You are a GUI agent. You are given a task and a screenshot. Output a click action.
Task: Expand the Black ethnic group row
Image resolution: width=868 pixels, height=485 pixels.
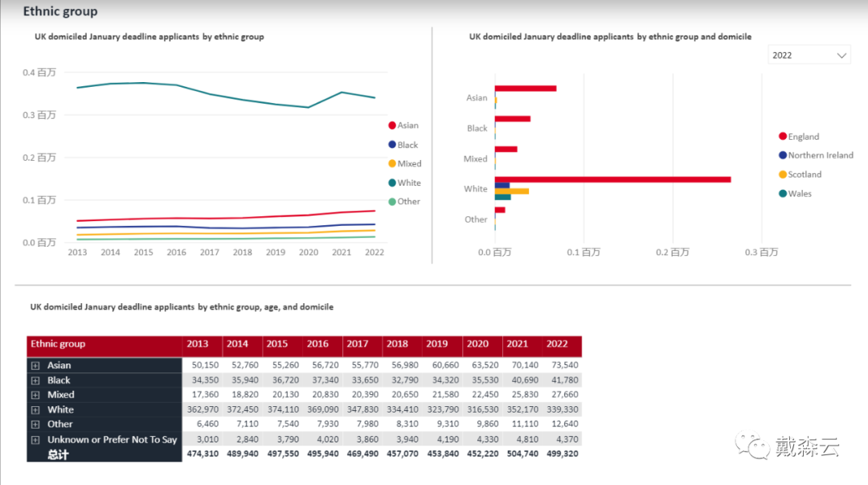click(35, 380)
